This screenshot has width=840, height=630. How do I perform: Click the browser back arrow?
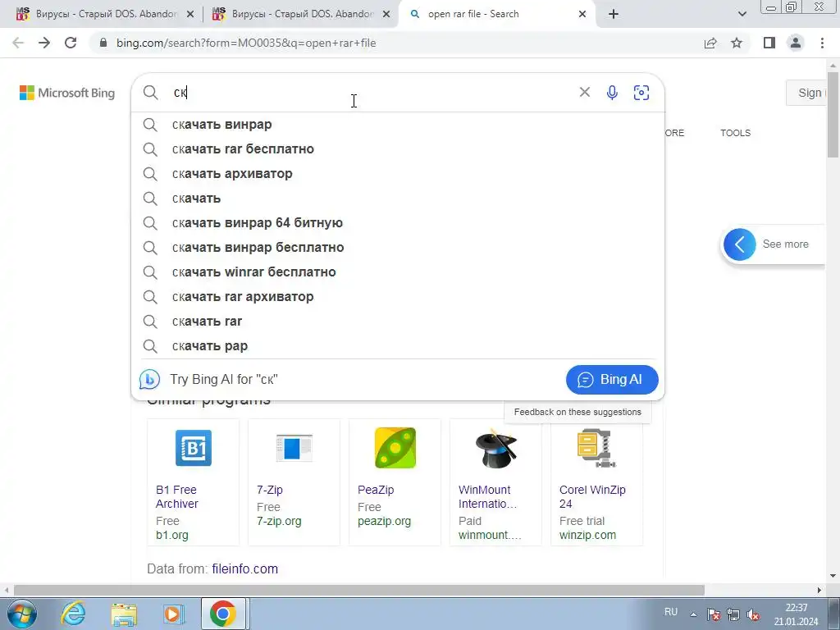pyautogui.click(x=18, y=43)
